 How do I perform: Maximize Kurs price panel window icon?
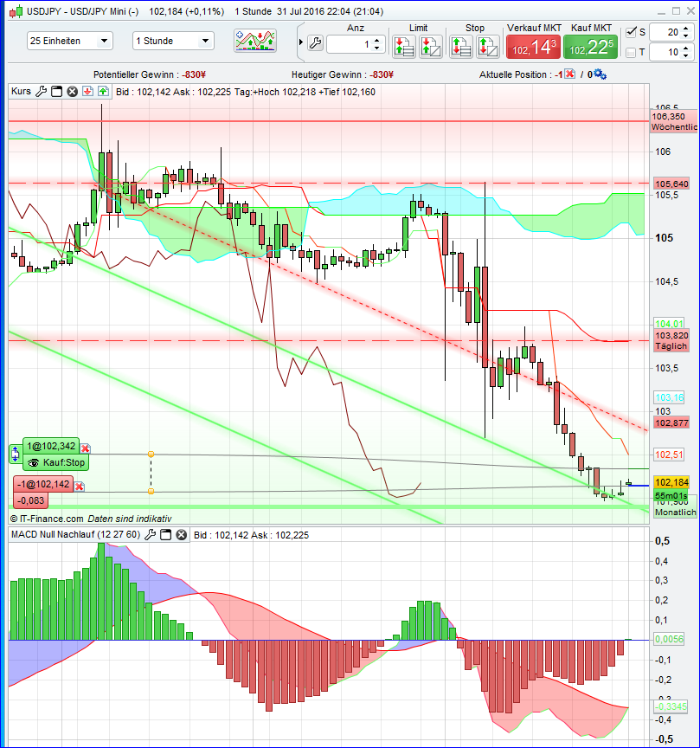pos(57,91)
